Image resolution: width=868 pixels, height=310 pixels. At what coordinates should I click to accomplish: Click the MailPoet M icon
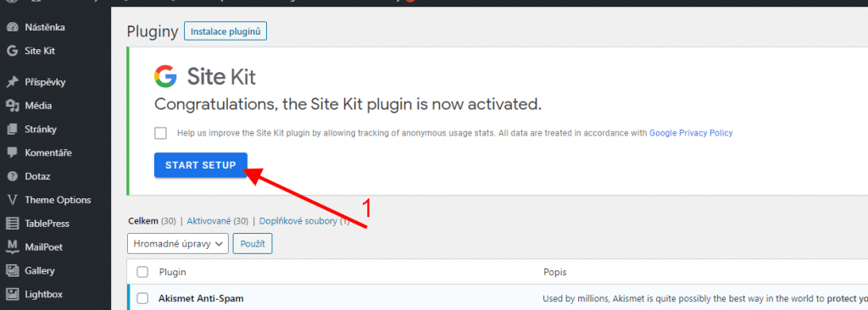click(12, 246)
